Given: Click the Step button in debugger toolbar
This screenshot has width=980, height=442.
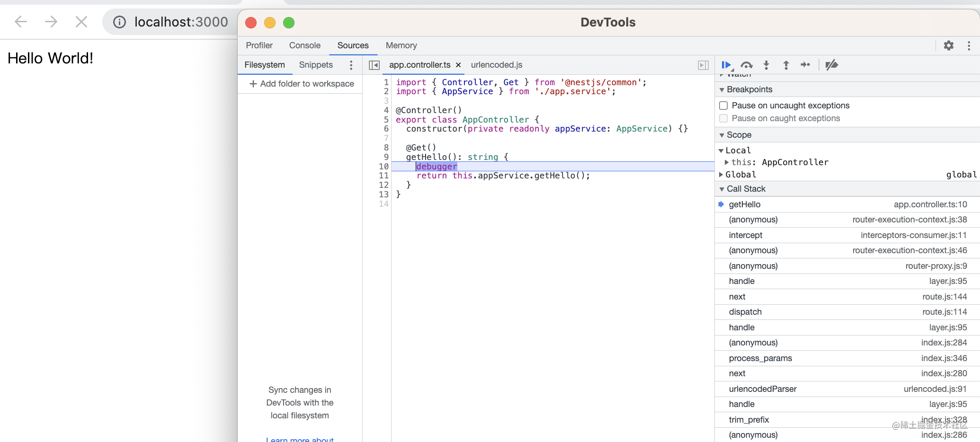Looking at the screenshot, I should [x=805, y=65].
